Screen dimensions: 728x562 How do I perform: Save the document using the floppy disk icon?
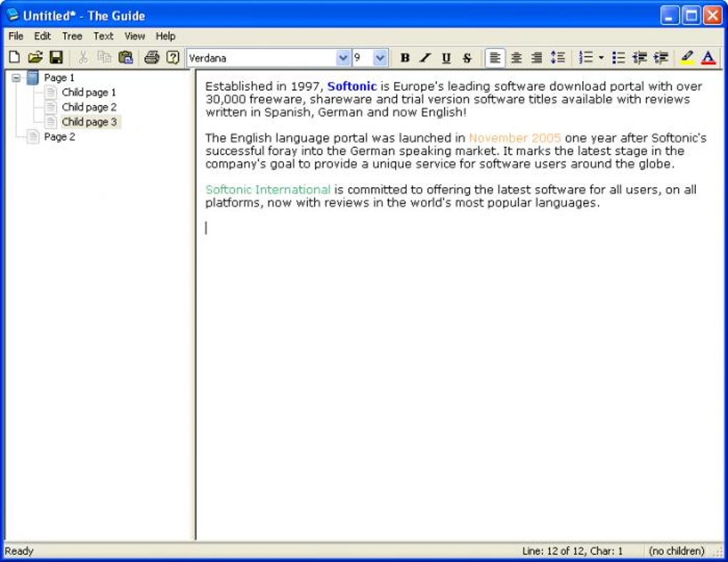(x=56, y=58)
